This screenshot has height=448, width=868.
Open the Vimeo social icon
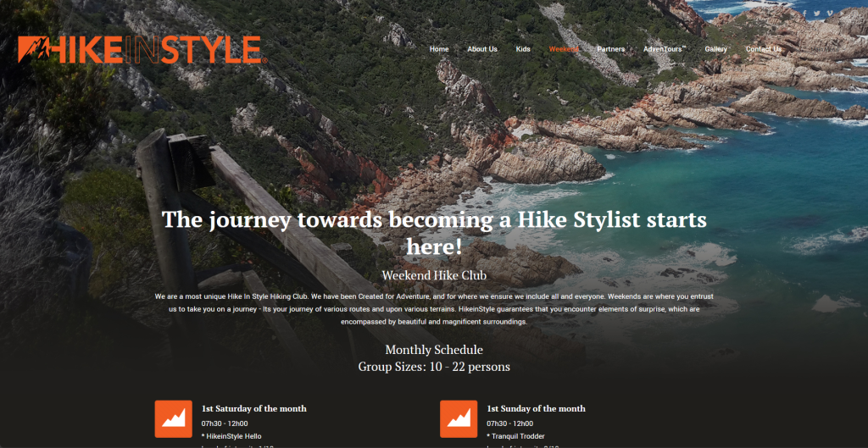pos(830,14)
